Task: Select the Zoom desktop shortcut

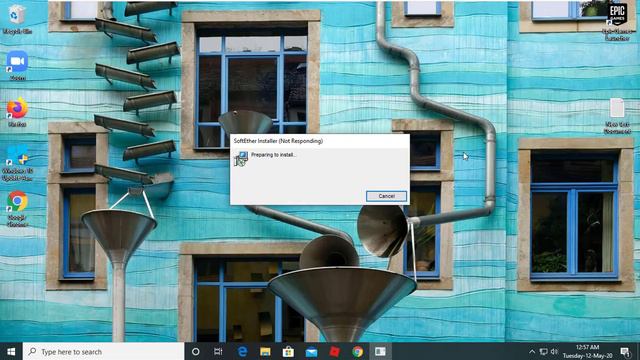Action: [x=17, y=66]
